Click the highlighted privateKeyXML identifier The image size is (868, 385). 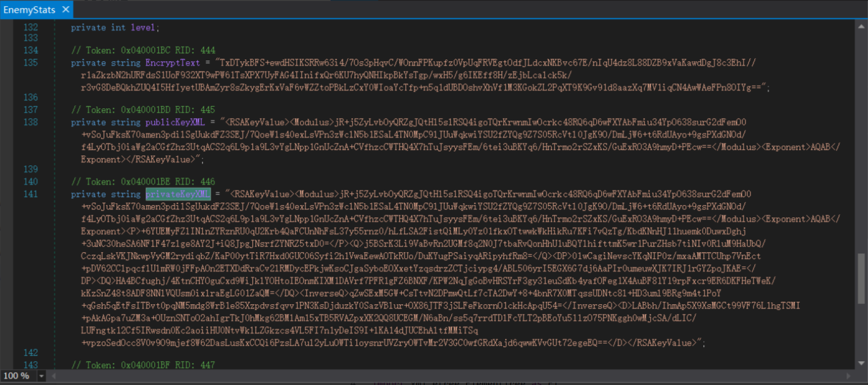[x=178, y=194]
